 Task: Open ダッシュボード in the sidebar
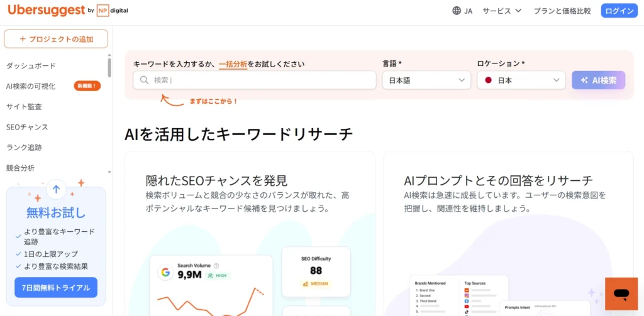pyautogui.click(x=31, y=66)
